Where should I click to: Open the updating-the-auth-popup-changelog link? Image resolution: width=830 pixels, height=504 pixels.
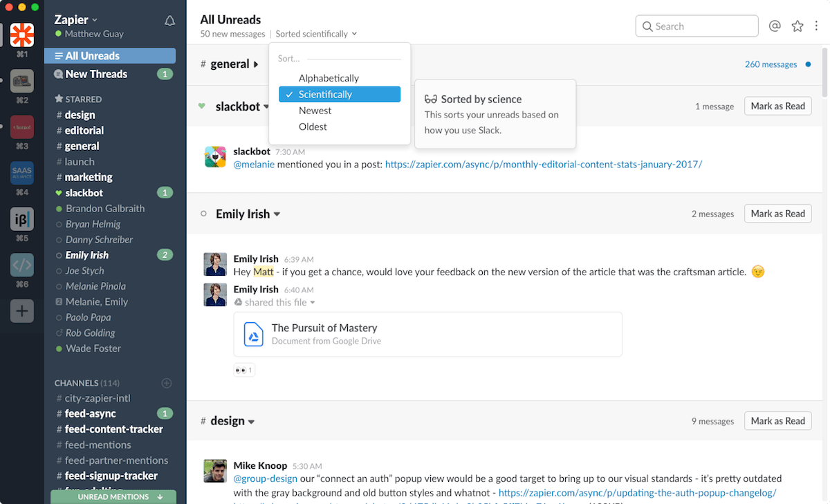point(637,493)
